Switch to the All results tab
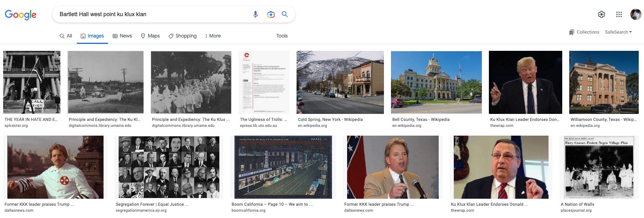 [x=66, y=36]
